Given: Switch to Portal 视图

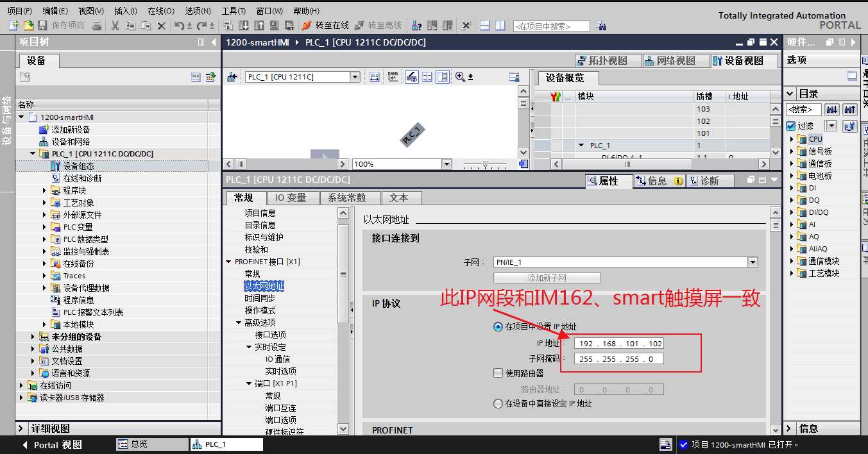Looking at the screenshot, I should (x=52, y=444).
